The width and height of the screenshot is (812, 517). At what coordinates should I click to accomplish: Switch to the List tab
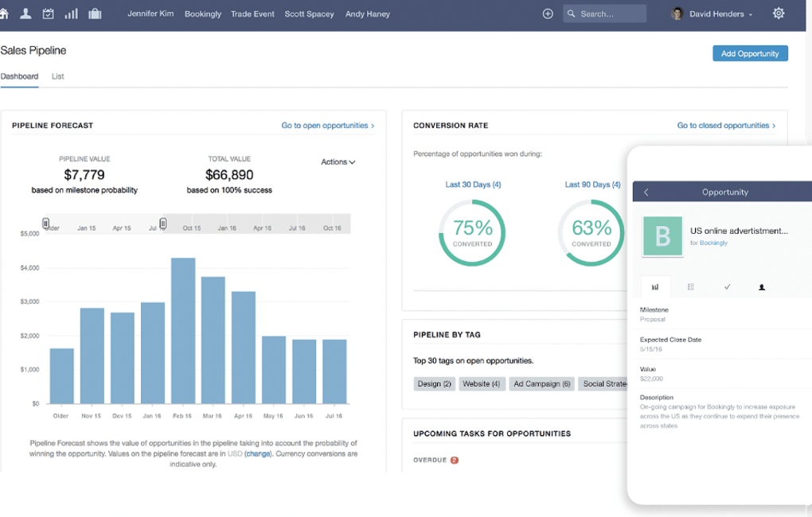58,76
